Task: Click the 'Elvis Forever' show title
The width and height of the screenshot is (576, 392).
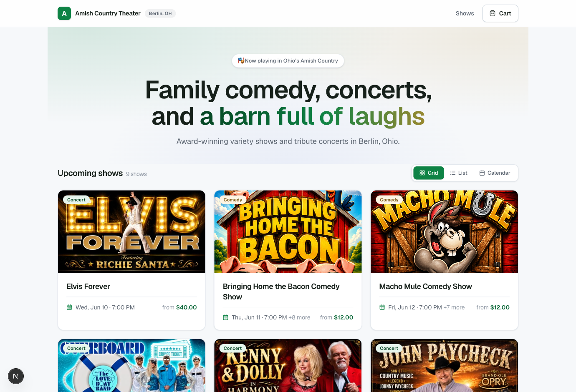Action: [88, 286]
